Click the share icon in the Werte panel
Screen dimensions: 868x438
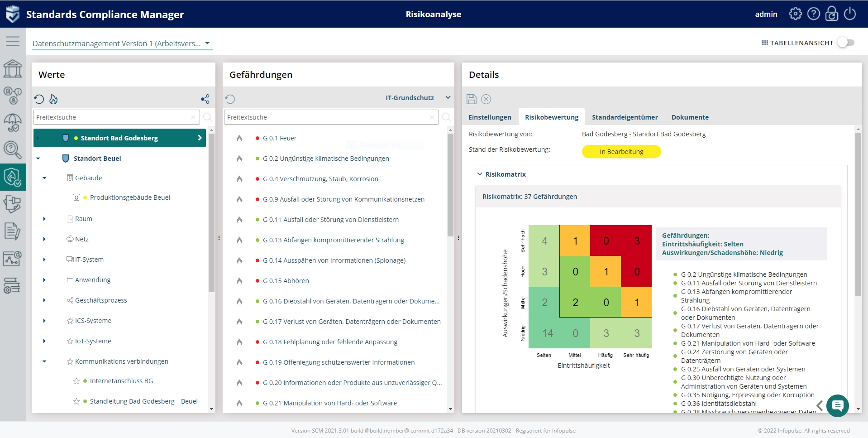click(205, 99)
